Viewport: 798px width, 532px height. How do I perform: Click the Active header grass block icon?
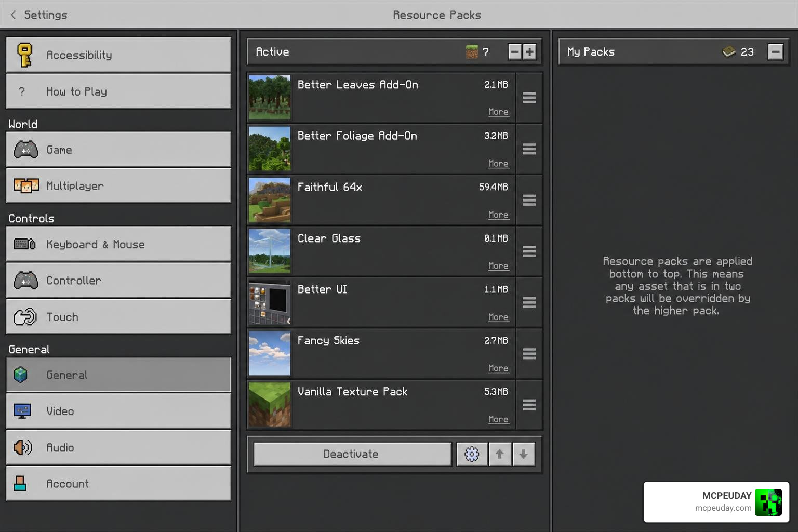click(472, 51)
